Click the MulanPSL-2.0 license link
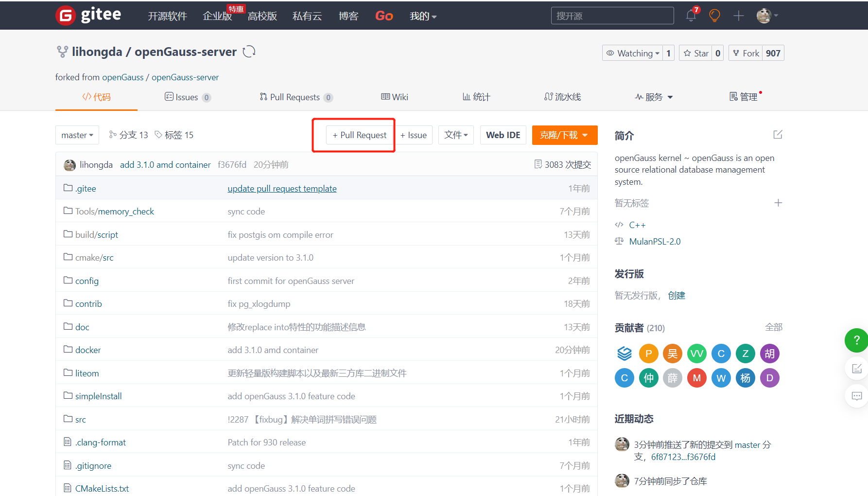 click(x=655, y=242)
